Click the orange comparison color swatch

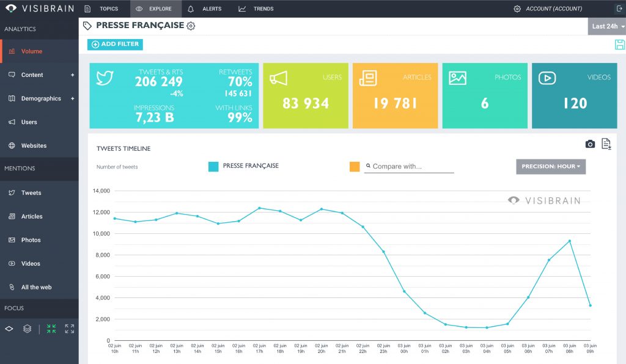tap(355, 166)
